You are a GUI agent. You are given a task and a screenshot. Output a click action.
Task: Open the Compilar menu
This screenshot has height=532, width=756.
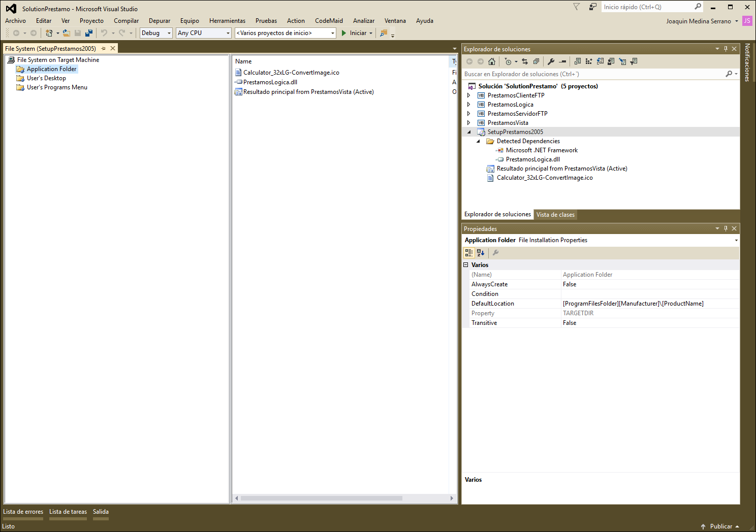tap(126, 21)
